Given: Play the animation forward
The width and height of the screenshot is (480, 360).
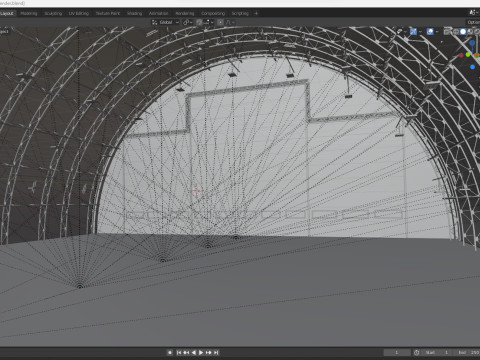Looking at the screenshot, I should click(x=201, y=352).
